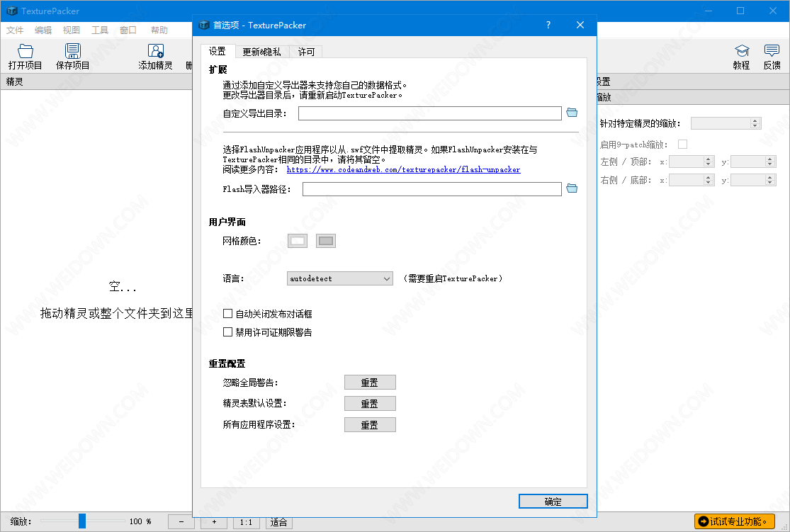Click the 左侧/顶部 y spinner arrows
The height and width of the screenshot is (532, 790).
pos(770,162)
